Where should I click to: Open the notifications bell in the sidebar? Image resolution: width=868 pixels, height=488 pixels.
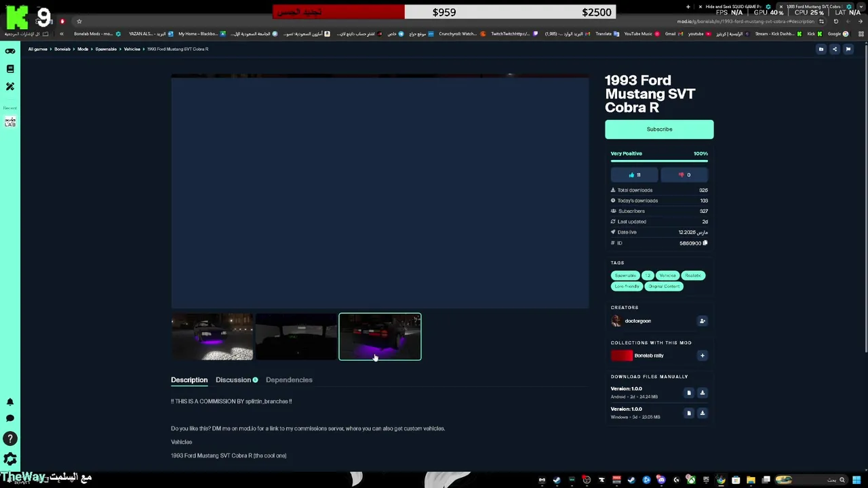click(10, 402)
